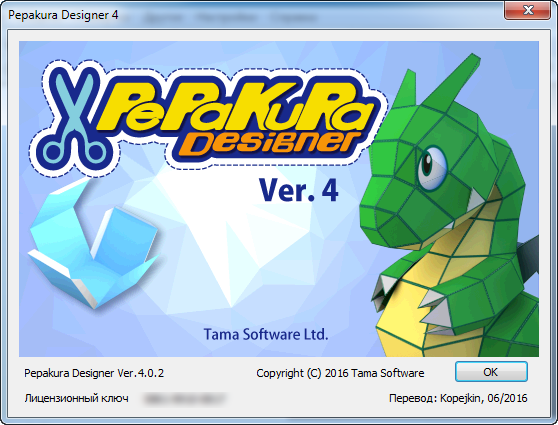The image size is (558, 425).
Task: Click the "Лицензионный ключ" label
Action: click(77, 398)
